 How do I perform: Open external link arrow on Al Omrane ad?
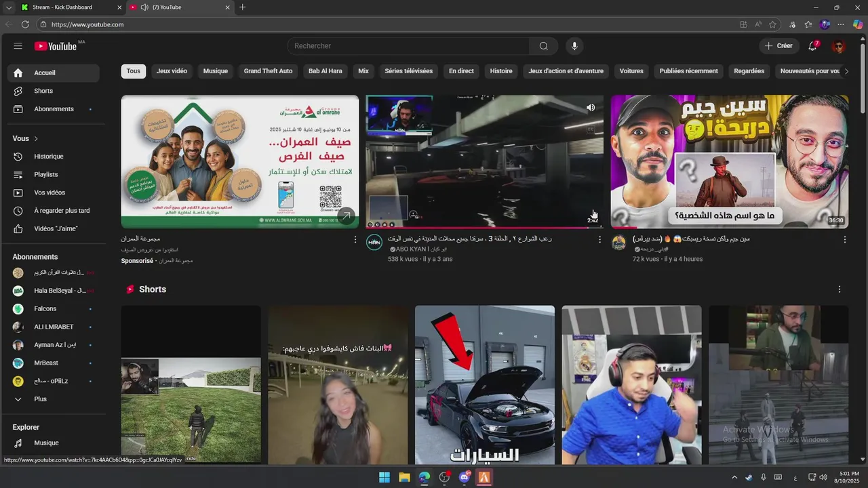click(346, 216)
